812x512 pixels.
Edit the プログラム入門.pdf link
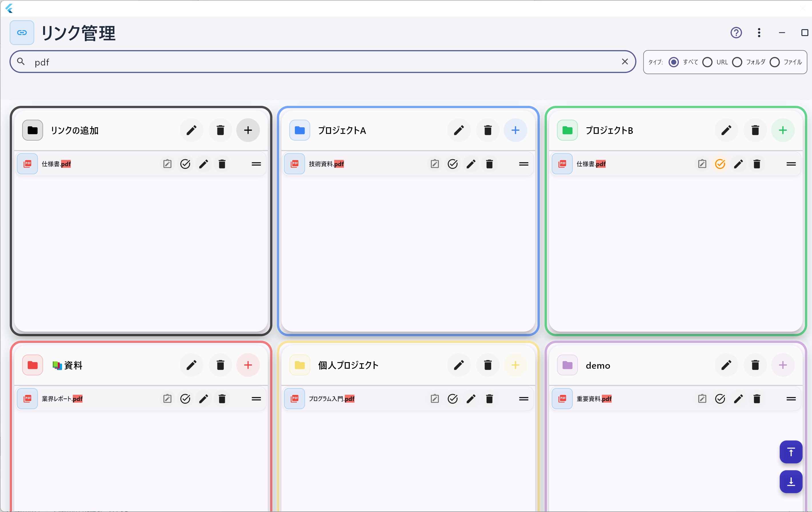[471, 399]
